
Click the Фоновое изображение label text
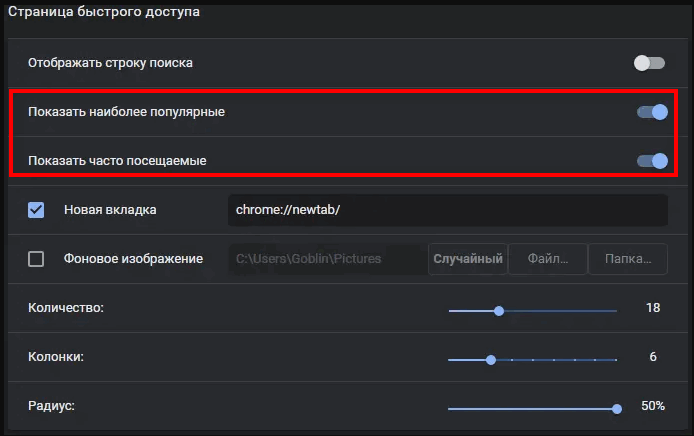pyautogui.click(x=133, y=259)
